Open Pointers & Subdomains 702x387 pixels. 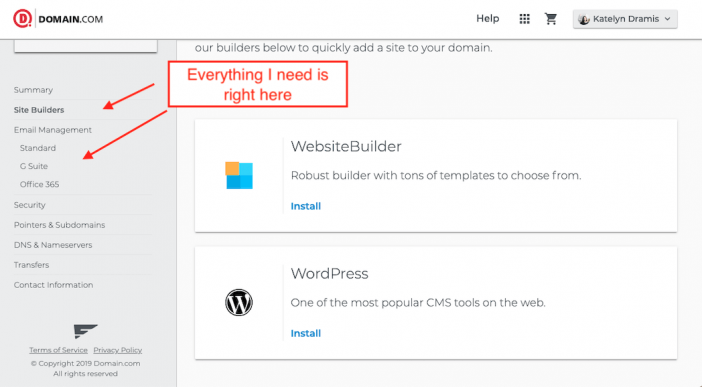click(60, 225)
